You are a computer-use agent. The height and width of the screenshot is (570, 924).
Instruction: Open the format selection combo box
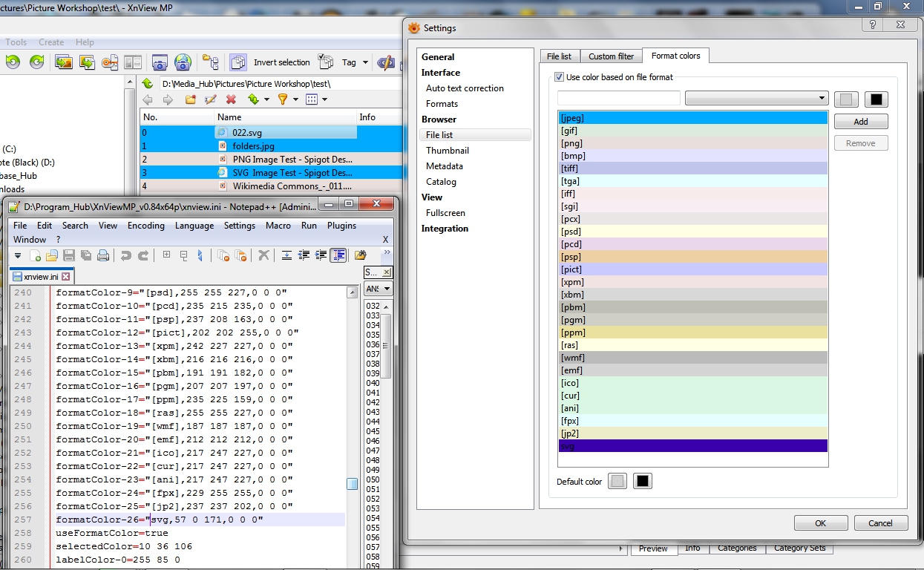(x=756, y=99)
